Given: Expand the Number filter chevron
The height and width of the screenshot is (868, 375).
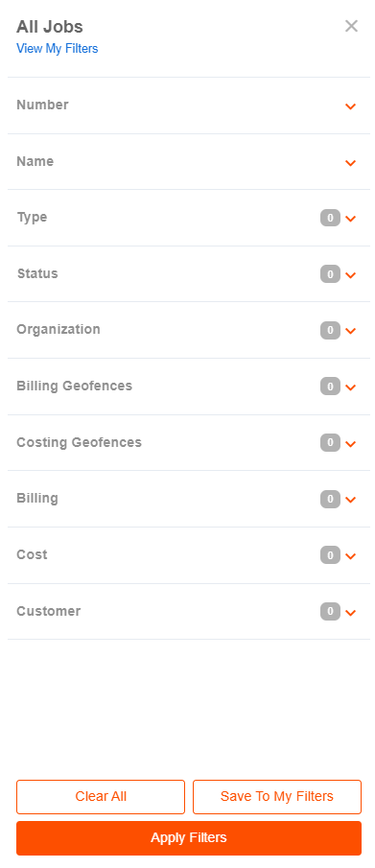Looking at the screenshot, I should pyautogui.click(x=350, y=106).
